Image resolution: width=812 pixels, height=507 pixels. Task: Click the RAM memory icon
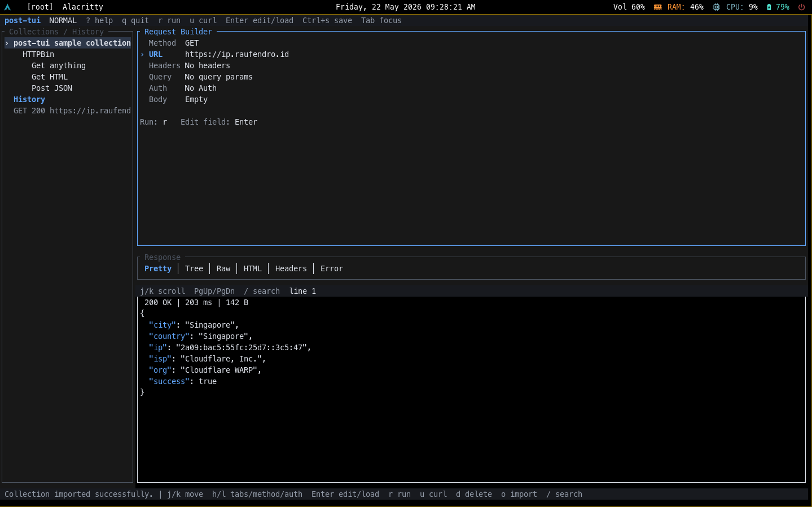coord(657,7)
